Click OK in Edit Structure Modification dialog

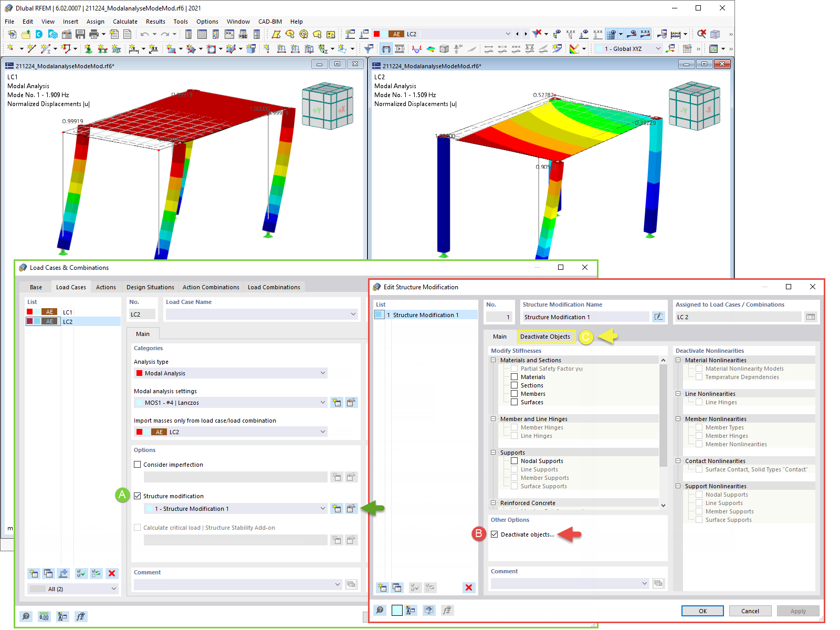[x=702, y=611]
